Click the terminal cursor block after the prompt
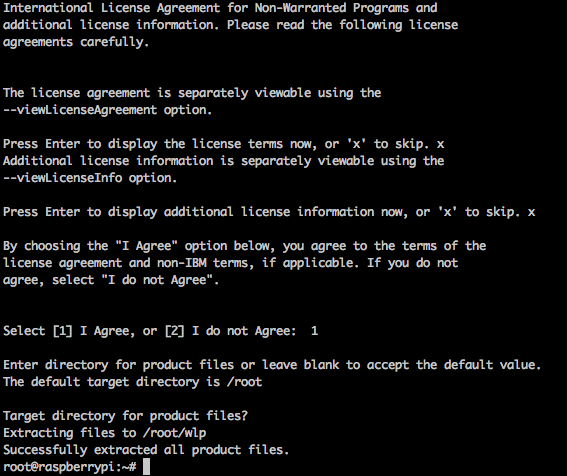Screen dimensions: 567x476 [x=146, y=467]
